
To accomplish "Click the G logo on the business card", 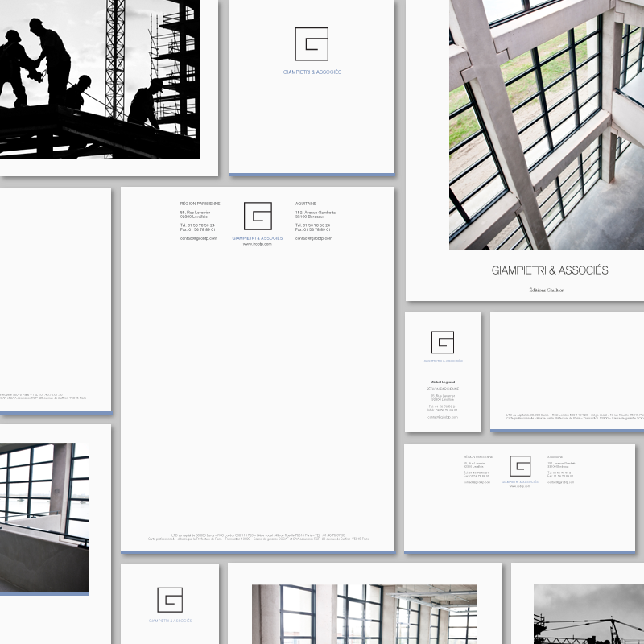I will pos(442,342).
